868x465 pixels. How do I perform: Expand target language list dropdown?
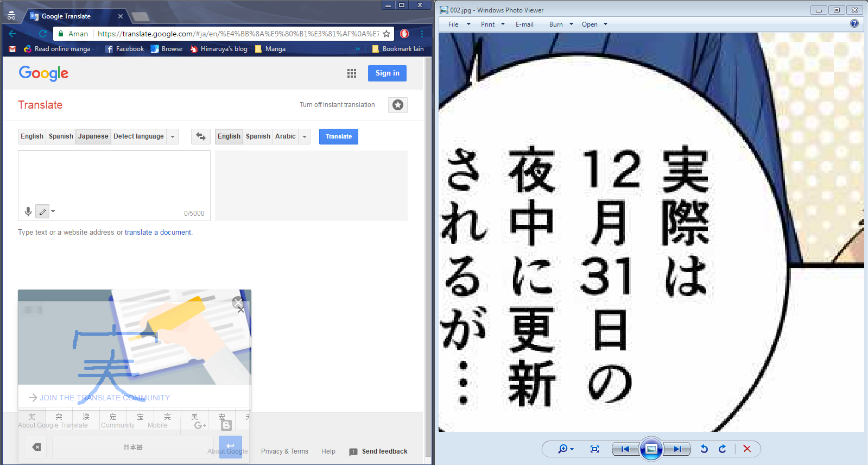click(305, 136)
